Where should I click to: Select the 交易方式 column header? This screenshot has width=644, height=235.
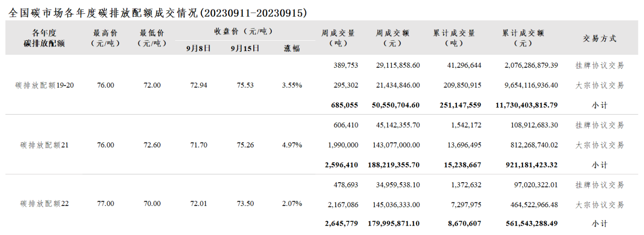tap(599, 39)
